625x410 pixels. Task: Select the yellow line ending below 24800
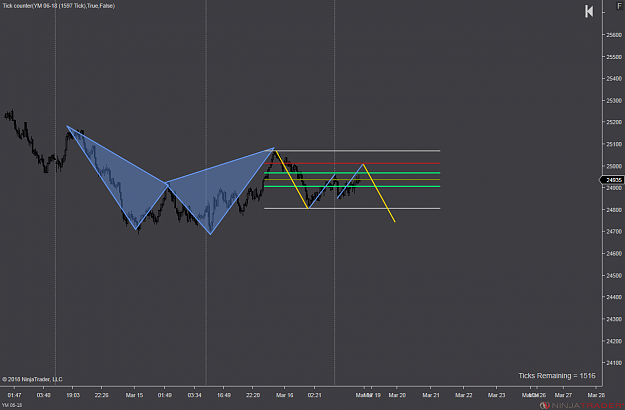click(379, 194)
